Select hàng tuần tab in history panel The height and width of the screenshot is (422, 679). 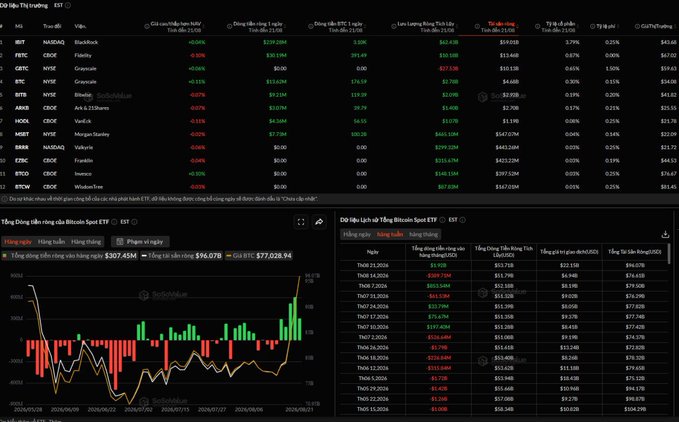click(390, 234)
